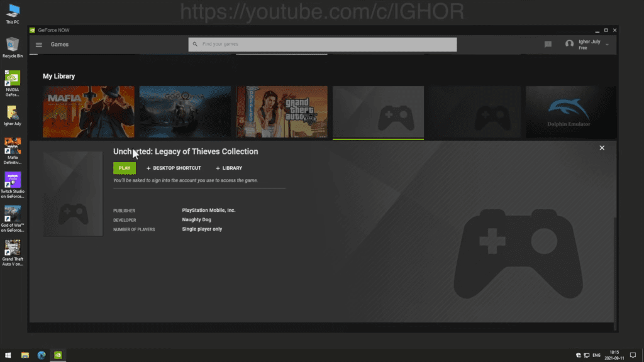Open Microsoft Edge from the taskbar
The image size is (644, 362).
(42, 355)
